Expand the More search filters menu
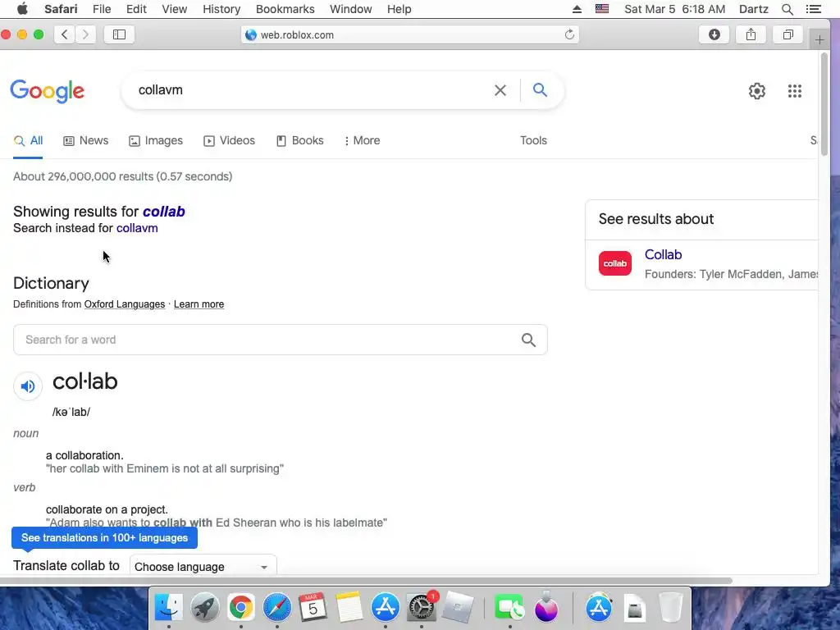 click(363, 140)
